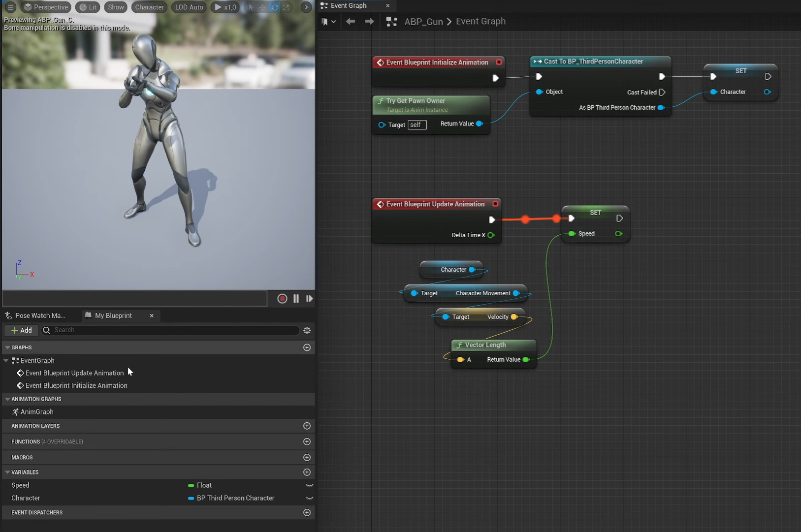Add a new graph with plus icon
This screenshot has height=532, width=801.
pyautogui.click(x=307, y=347)
